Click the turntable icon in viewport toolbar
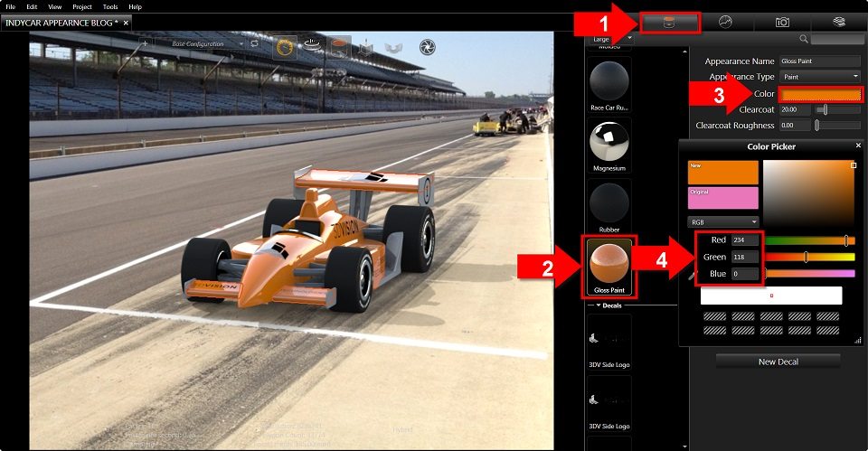Screen dimensions: 868x451 (311, 46)
